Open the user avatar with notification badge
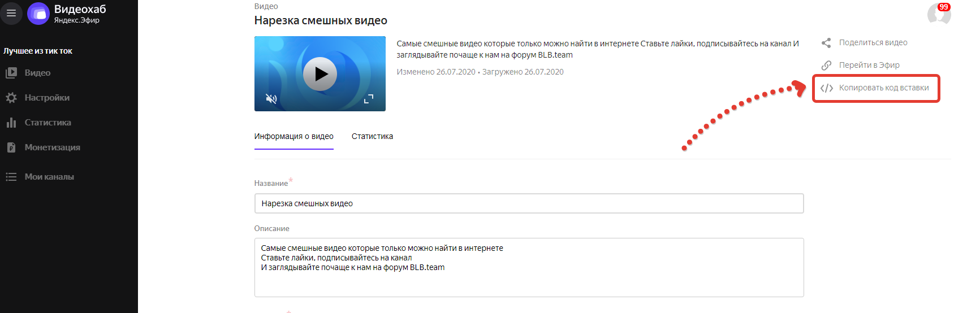Viewport: 980px width, 313px height. 939,14
